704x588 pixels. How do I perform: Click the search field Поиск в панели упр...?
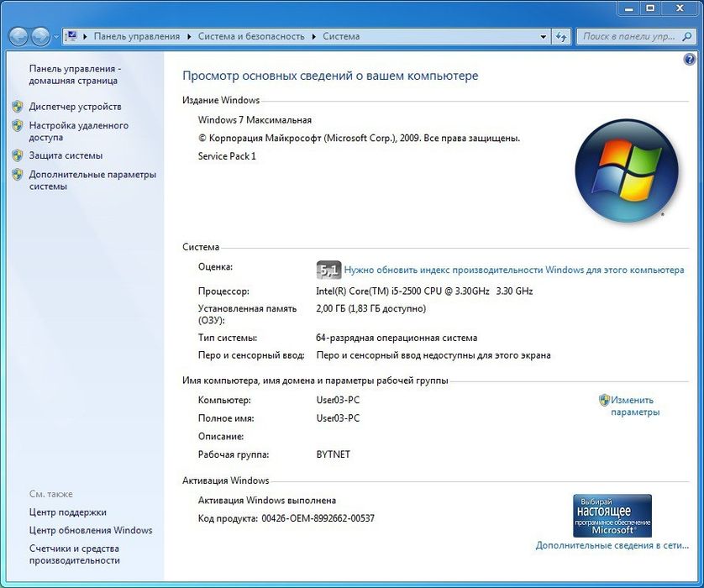coord(628,36)
